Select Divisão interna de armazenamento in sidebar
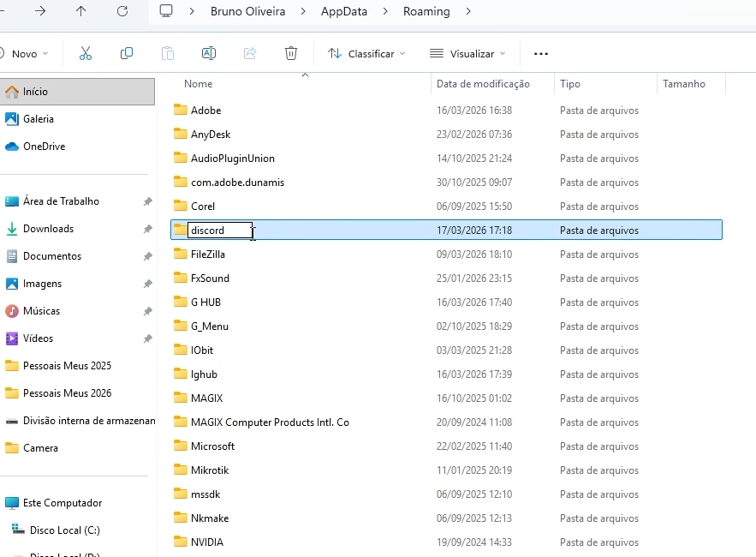 [x=89, y=421]
